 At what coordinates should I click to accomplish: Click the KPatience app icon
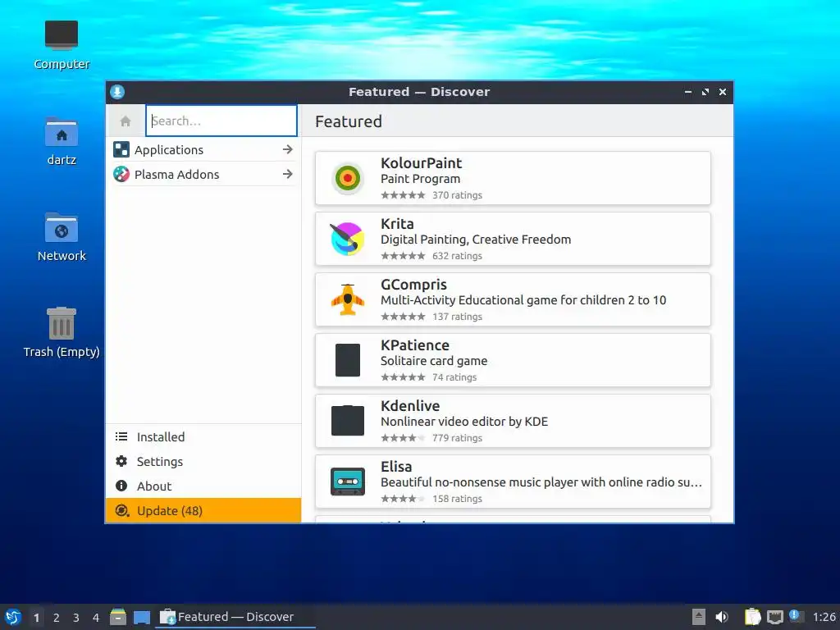(348, 360)
